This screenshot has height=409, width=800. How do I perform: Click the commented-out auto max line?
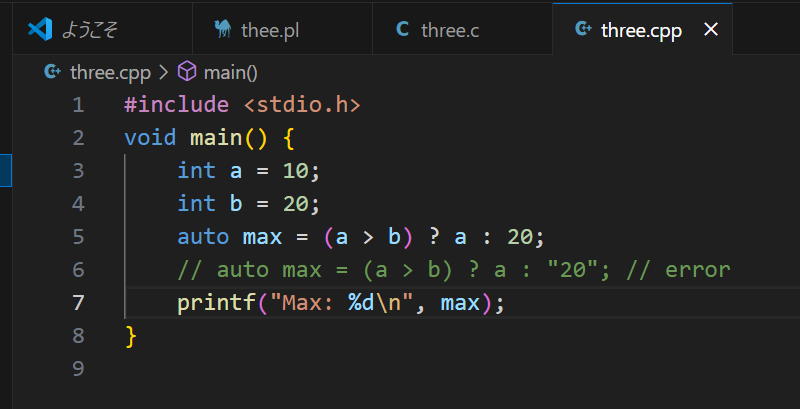[x=452, y=270]
